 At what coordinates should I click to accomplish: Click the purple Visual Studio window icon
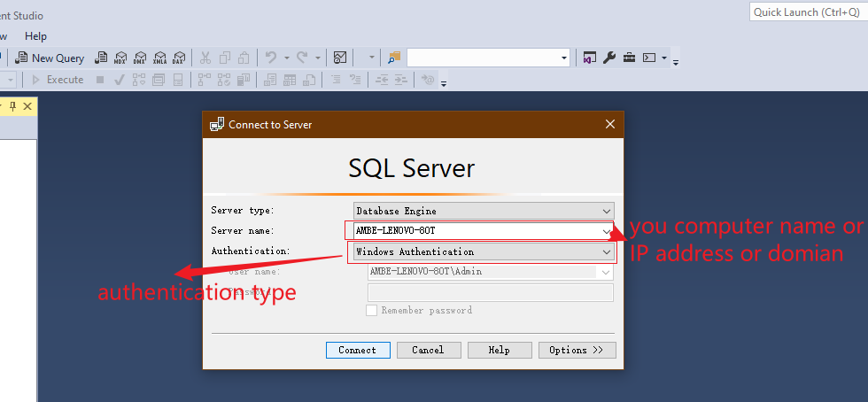590,58
